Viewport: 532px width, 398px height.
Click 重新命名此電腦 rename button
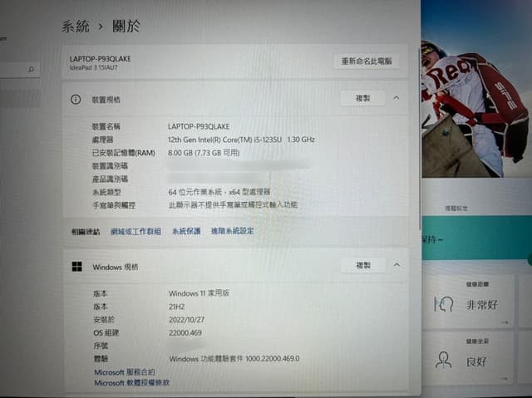point(366,61)
